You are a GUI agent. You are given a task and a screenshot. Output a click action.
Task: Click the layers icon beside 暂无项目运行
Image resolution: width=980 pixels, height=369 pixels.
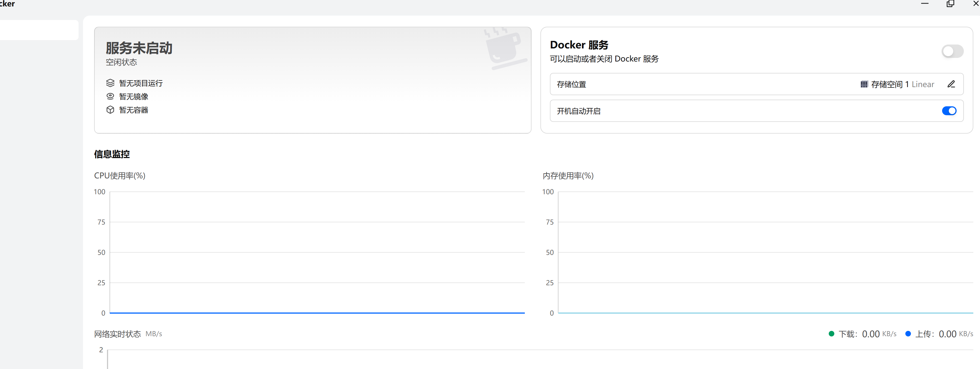click(x=110, y=83)
